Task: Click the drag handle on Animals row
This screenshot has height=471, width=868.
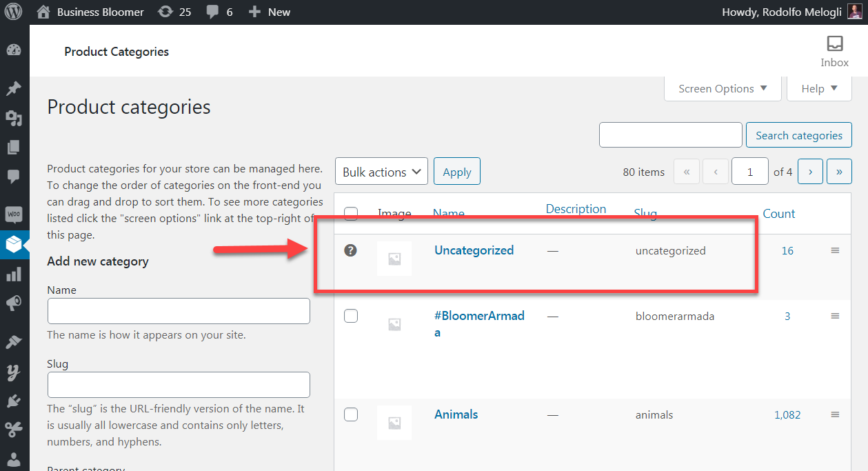Action: (835, 414)
